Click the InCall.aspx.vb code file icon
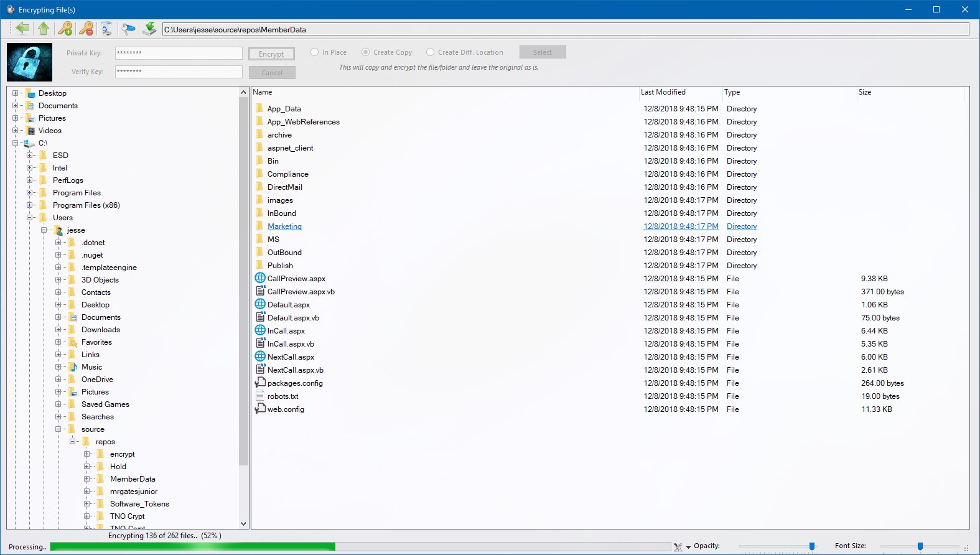 [260, 343]
